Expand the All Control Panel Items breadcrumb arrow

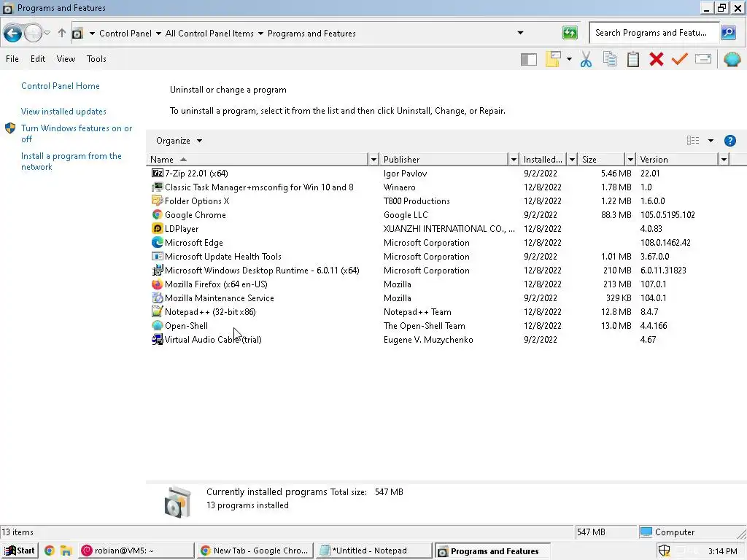tap(260, 34)
